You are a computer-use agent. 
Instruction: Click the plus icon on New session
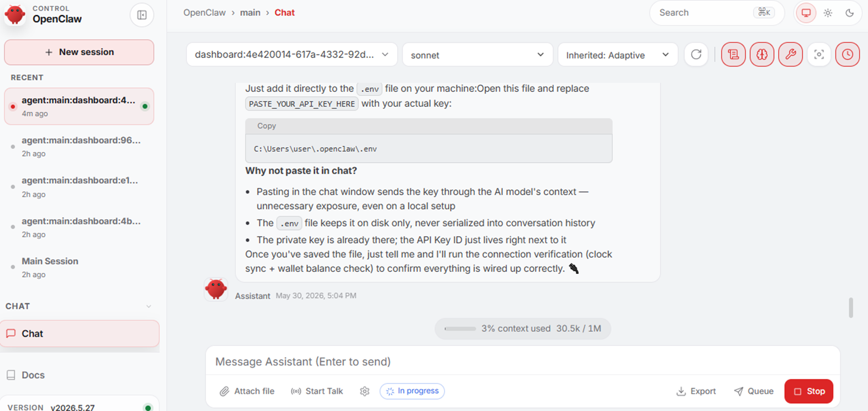[49, 52]
